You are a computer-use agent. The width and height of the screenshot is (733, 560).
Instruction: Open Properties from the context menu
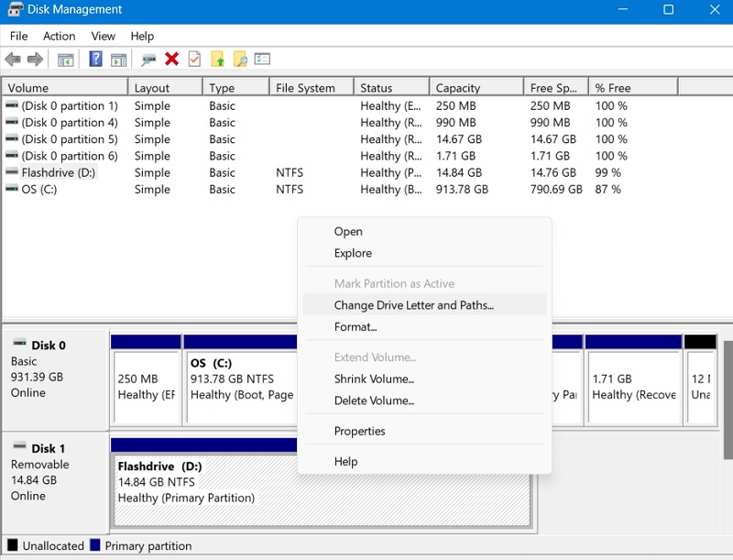coord(360,431)
